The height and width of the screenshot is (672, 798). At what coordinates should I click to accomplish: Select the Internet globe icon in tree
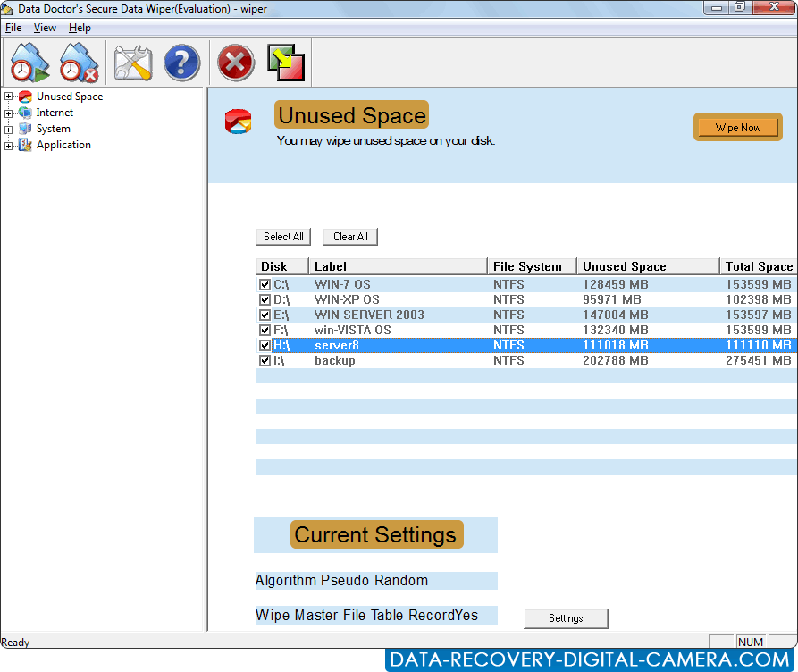tap(25, 113)
